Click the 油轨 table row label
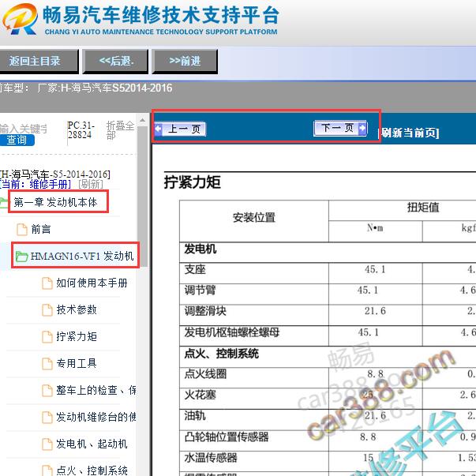 pyautogui.click(x=195, y=415)
